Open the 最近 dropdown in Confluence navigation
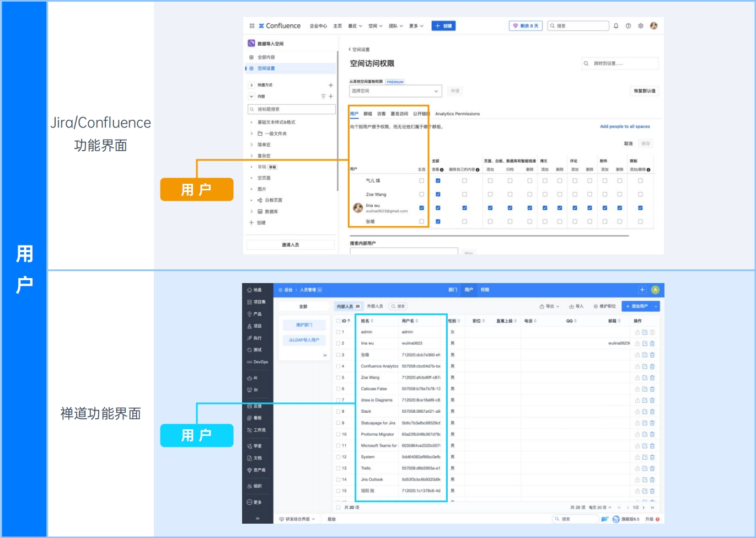The image size is (756, 538). (355, 26)
